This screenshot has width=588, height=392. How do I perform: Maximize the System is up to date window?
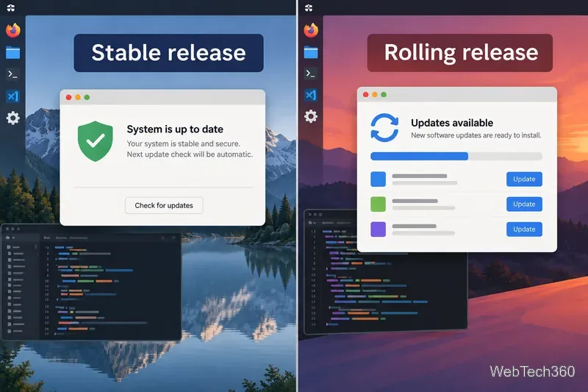[x=87, y=97]
